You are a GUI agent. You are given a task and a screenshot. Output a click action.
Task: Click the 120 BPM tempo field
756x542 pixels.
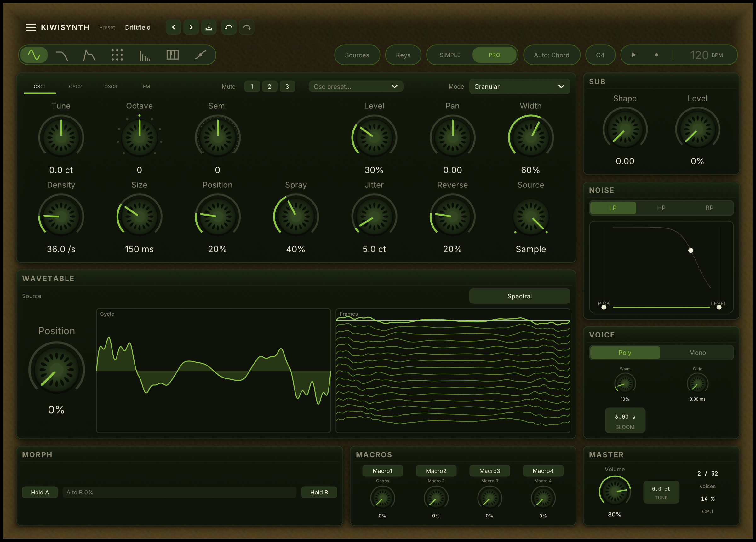[x=706, y=55]
